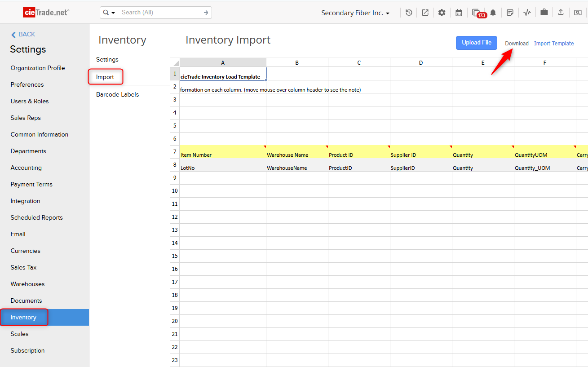Click the 'Product ID' yellow header cell
Viewport: 588px width, 367px height.
359,152
